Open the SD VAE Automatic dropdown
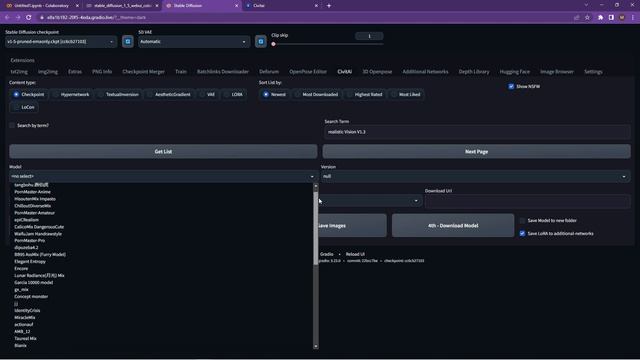 (194, 42)
